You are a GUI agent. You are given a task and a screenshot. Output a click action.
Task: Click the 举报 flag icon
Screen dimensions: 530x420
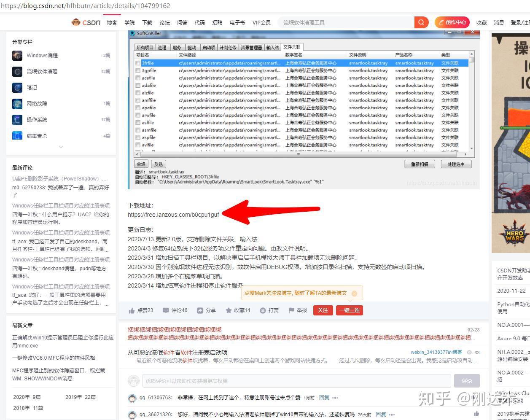[291, 310]
